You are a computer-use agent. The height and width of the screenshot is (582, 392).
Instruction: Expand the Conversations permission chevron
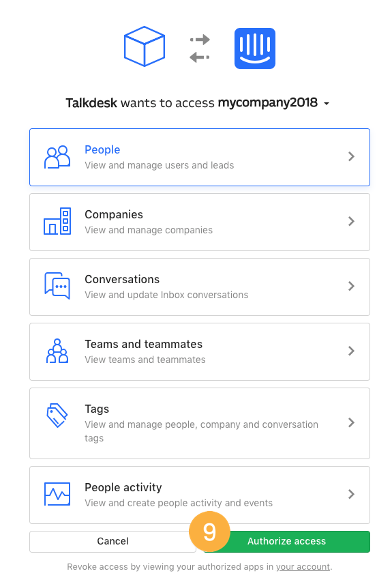click(x=351, y=286)
